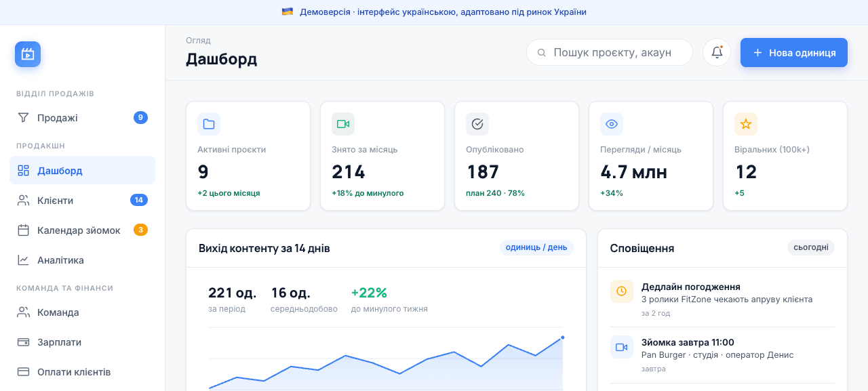This screenshot has height=391, width=868.
Task: Click the badge 14 next to Клієнти
Action: (139, 201)
